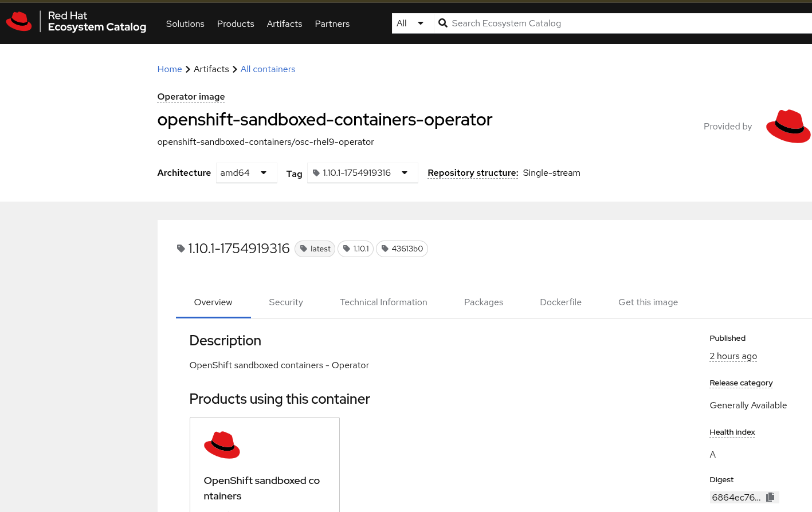Screen dimensions: 812x512
Task: Click the latest tag badge
Action: coord(315,249)
